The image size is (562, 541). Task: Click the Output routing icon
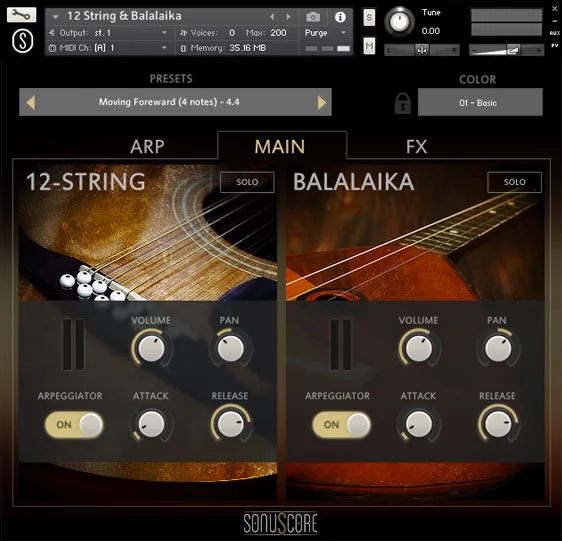pos(52,33)
